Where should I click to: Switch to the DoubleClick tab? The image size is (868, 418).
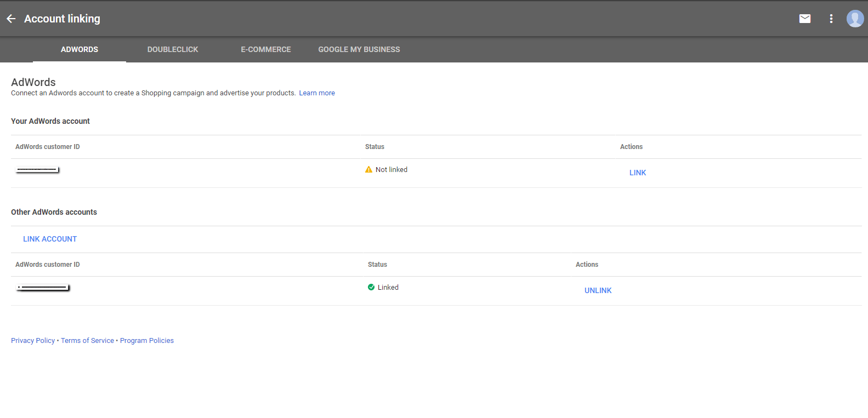click(x=173, y=49)
